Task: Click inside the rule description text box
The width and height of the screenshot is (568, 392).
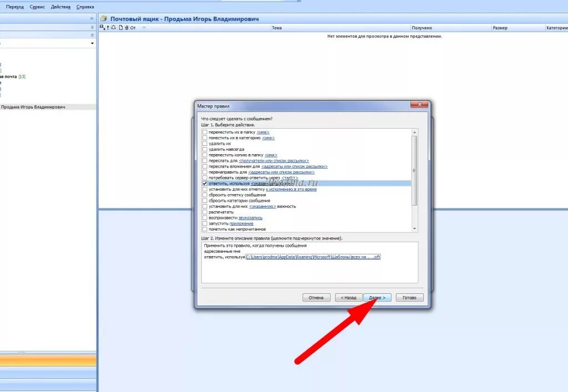Action: (310, 263)
